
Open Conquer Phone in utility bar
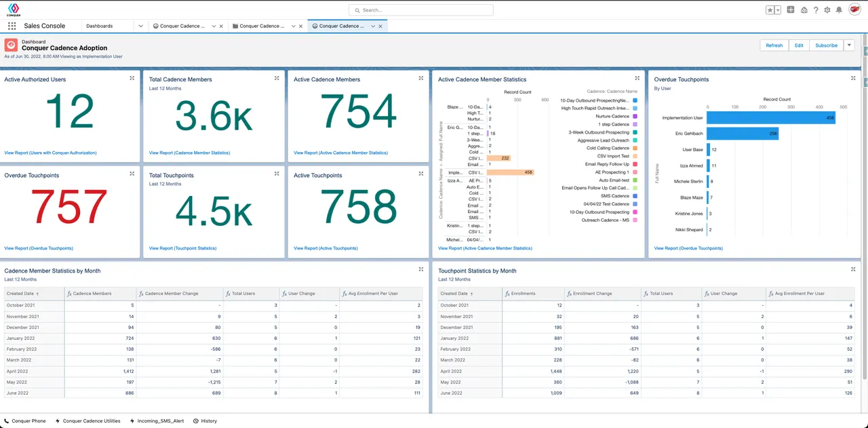[24, 421]
